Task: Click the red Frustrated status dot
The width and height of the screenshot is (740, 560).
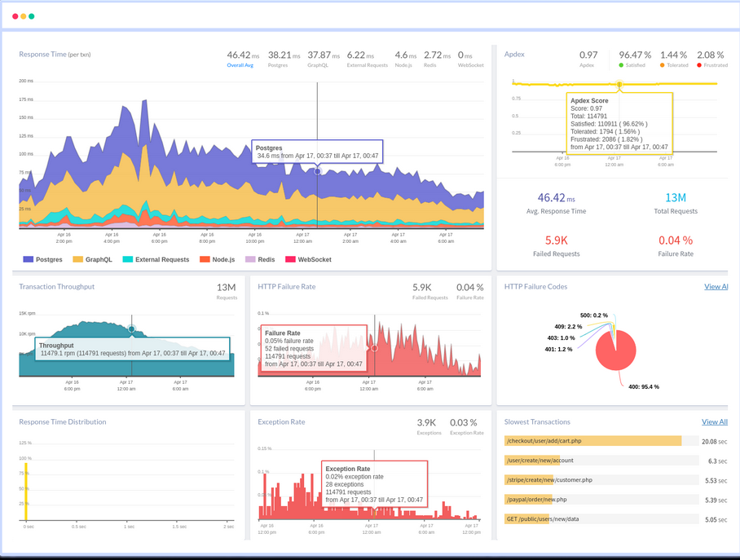Action: (x=699, y=64)
